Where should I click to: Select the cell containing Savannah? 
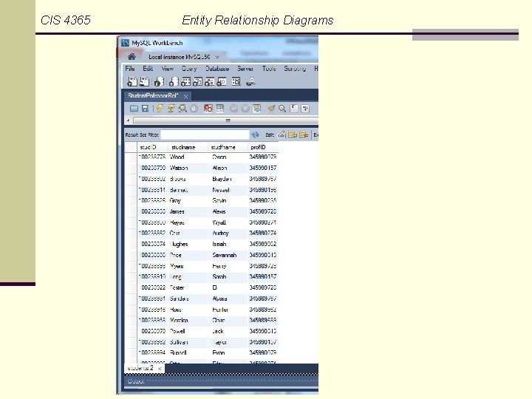pyautogui.click(x=228, y=255)
